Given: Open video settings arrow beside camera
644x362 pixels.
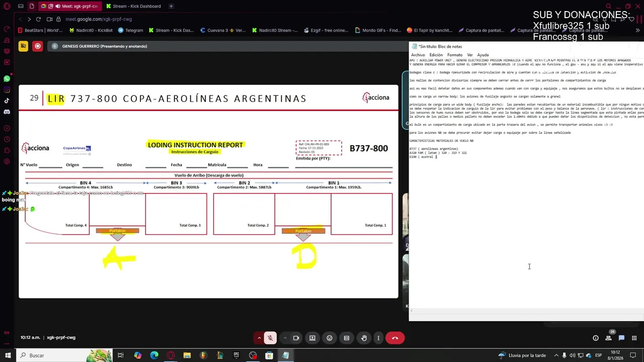Looking at the screenshot, I should pyautogui.click(x=285, y=338).
